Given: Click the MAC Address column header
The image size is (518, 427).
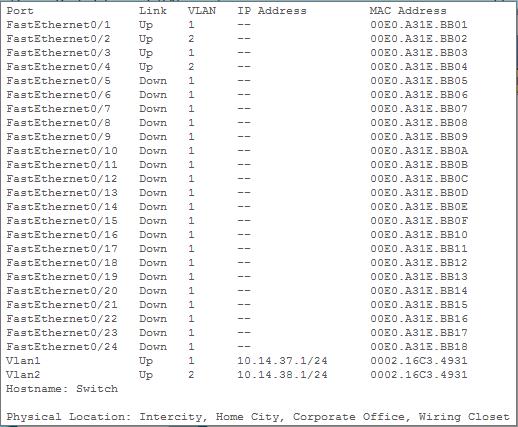Looking at the screenshot, I should (x=408, y=11).
